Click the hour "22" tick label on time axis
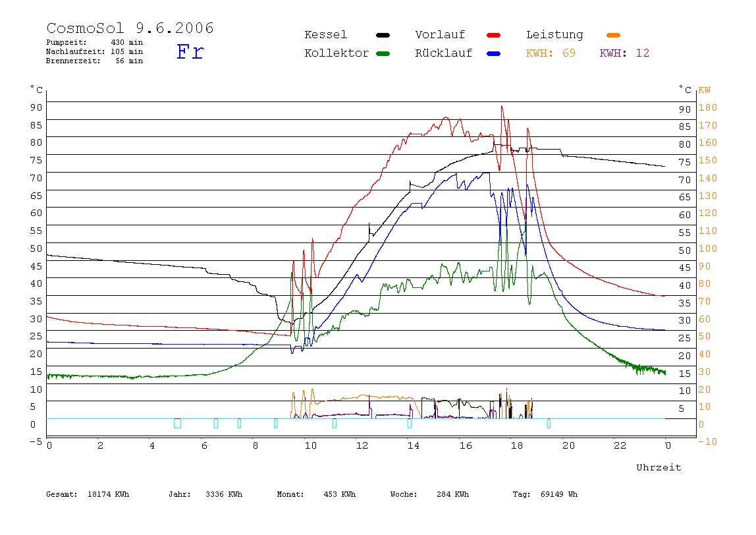Screen dimensions: 756x535 (x=620, y=445)
